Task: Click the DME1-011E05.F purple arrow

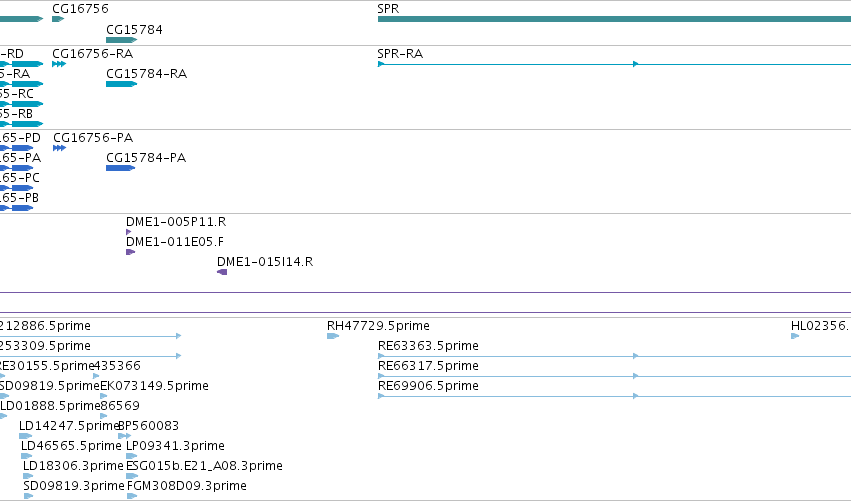Action: [130, 252]
